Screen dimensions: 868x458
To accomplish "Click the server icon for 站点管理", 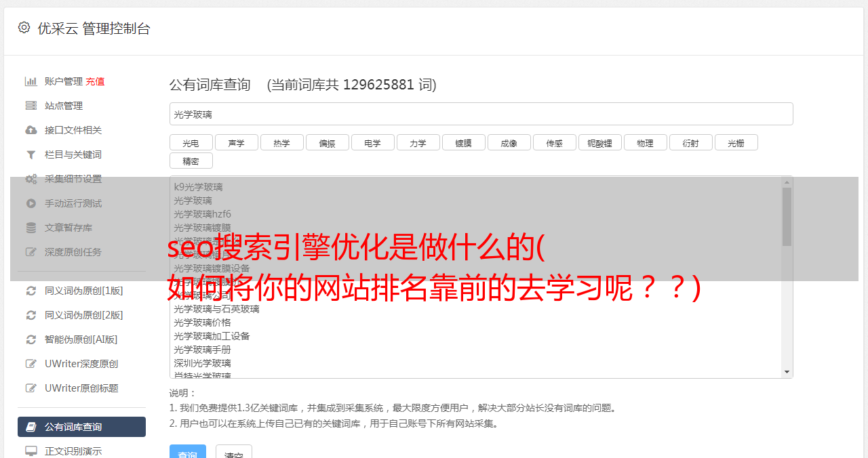I will [x=31, y=106].
